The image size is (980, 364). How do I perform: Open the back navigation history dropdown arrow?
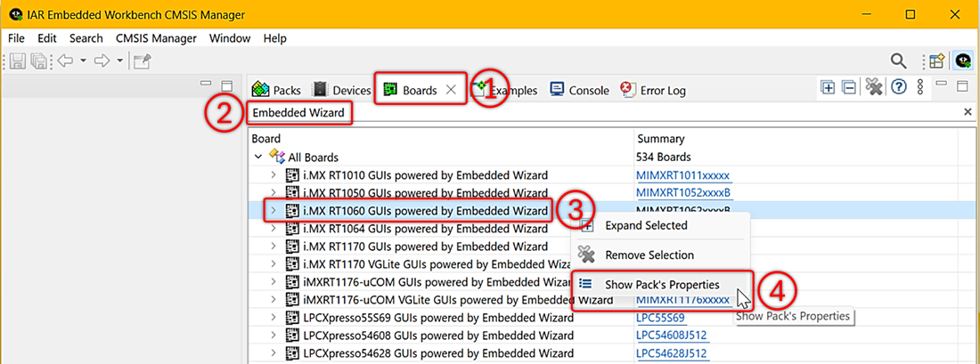(x=83, y=61)
